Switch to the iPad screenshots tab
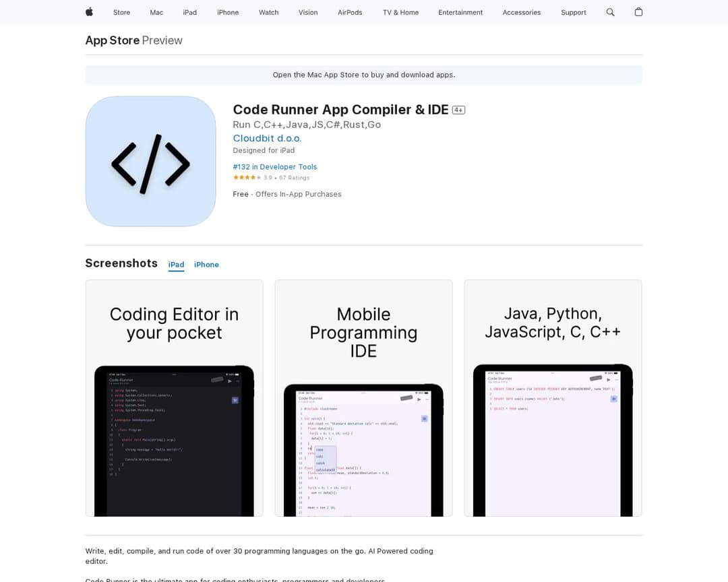Image resolution: width=728 pixels, height=582 pixels. [176, 265]
